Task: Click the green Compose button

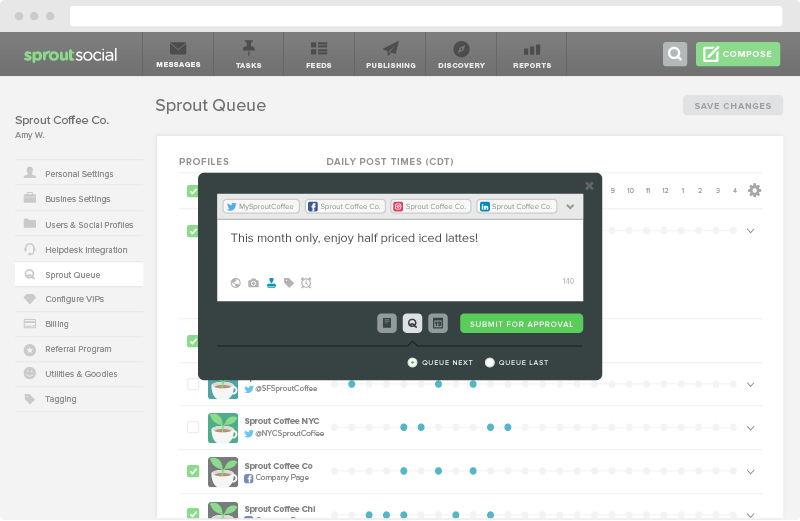Action: tap(738, 54)
